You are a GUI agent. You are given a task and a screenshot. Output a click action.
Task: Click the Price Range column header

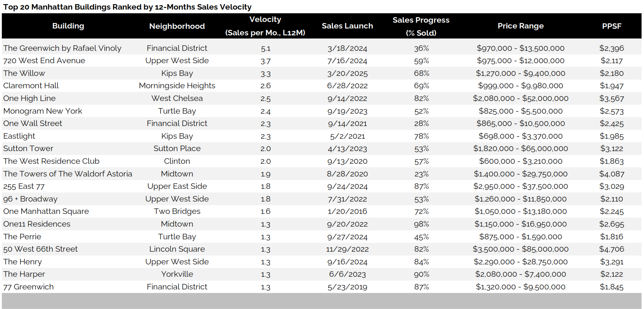[x=521, y=26]
